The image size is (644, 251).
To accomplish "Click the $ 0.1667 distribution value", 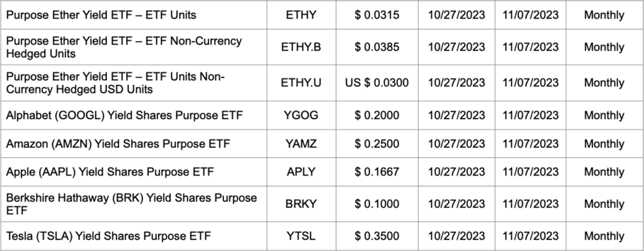I will (x=377, y=172).
